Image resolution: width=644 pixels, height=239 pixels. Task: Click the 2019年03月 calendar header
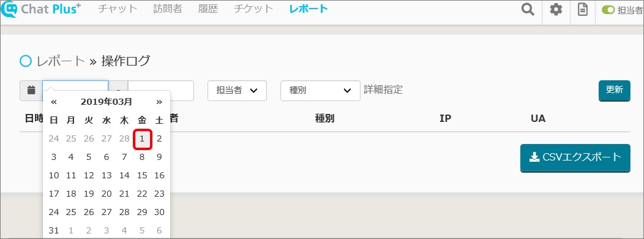[107, 102]
